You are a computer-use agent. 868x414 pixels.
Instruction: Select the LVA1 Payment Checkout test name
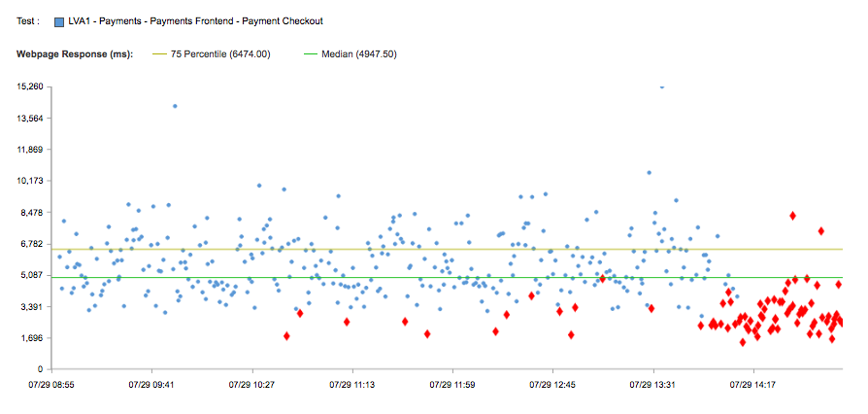pyautogui.click(x=195, y=20)
